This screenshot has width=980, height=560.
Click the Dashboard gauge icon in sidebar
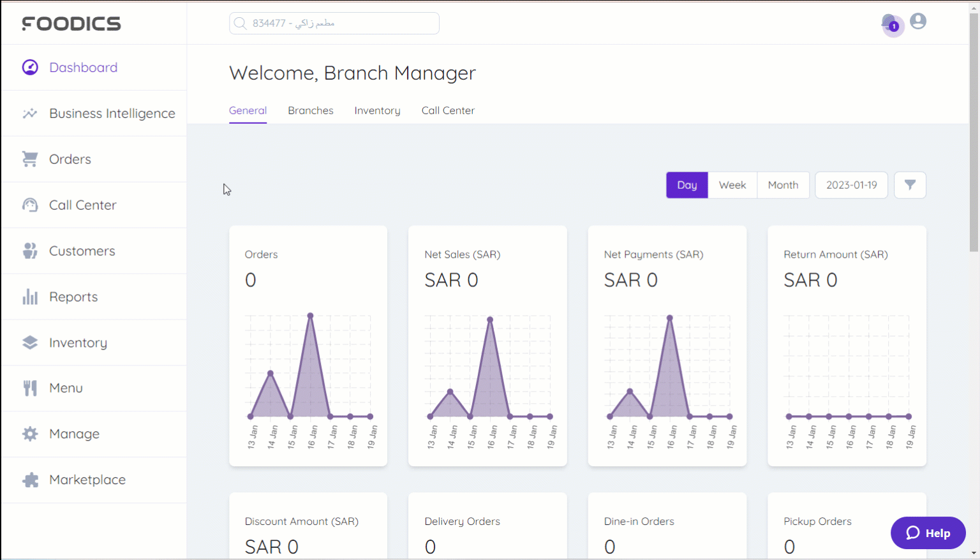(x=30, y=68)
